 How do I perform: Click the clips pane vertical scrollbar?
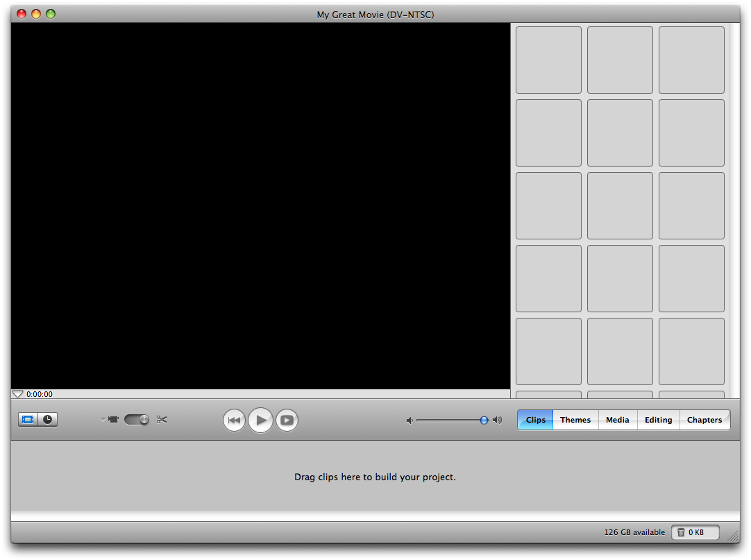pyautogui.click(x=734, y=211)
